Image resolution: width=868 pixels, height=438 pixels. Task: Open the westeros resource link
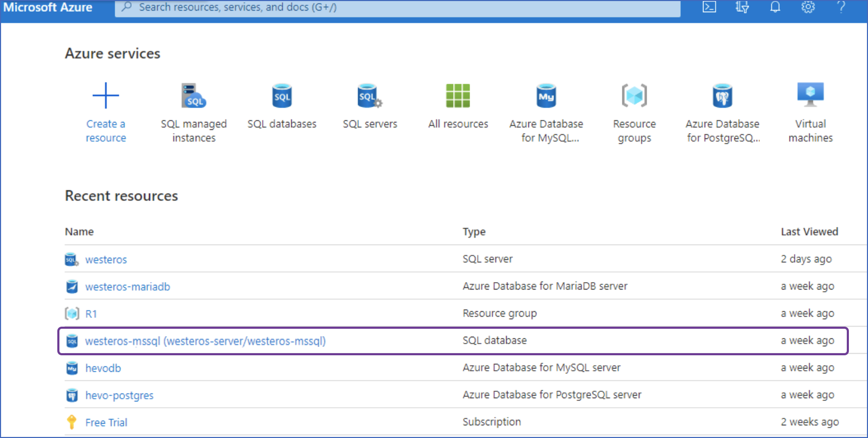click(x=106, y=259)
